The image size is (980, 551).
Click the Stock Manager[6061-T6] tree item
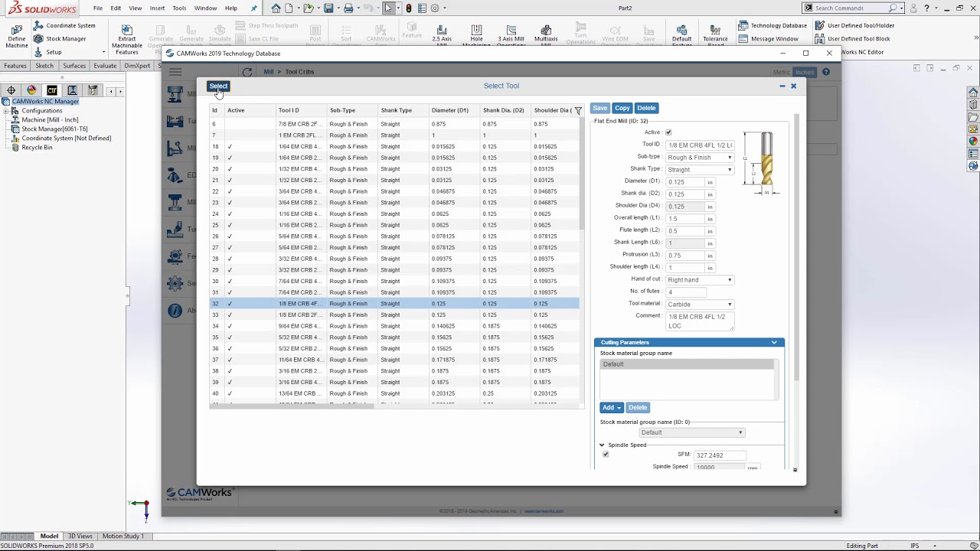pyautogui.click(x=54, y=129)
